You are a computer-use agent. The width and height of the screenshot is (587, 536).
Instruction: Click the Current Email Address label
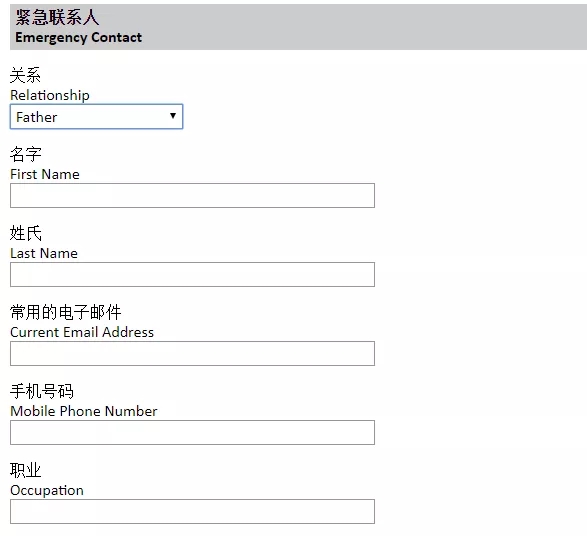pos(82,332)
